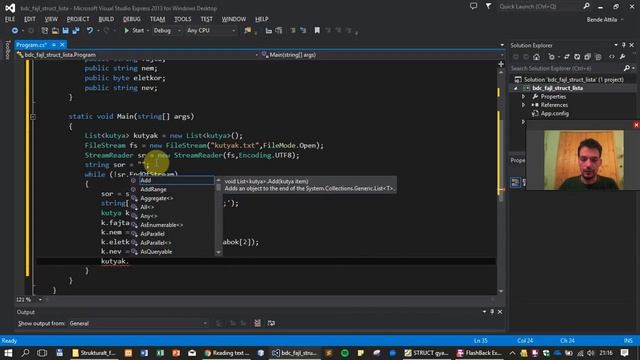Click the decrease indent toolbar icon
Viewport: 640px width, 360px height.
tap(269, 31)
